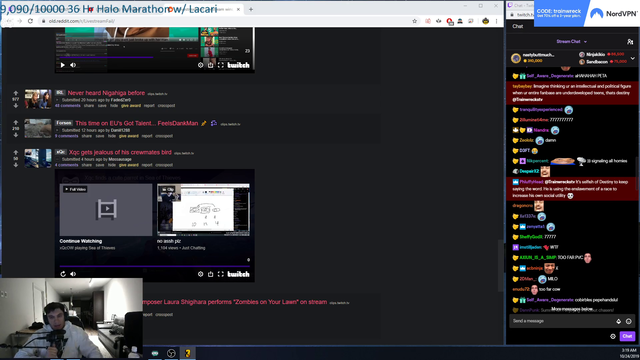Share the upper Twitch embed clip

point(211,65)
